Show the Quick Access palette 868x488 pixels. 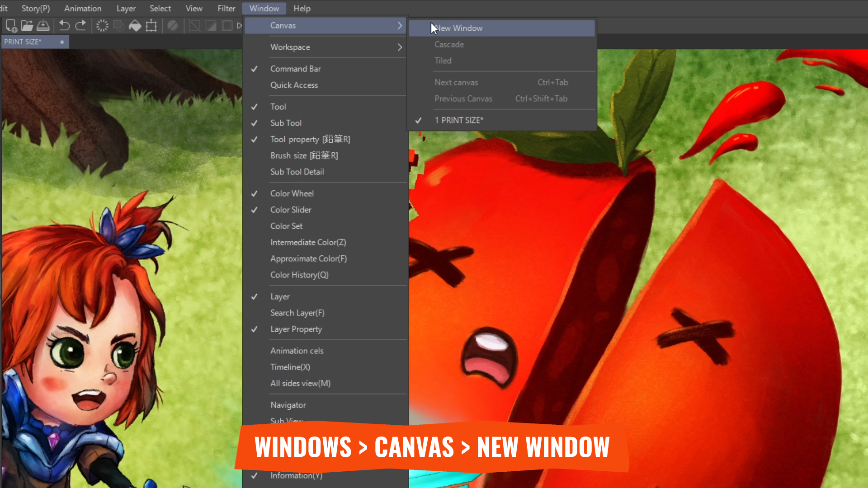pos(325,85)
